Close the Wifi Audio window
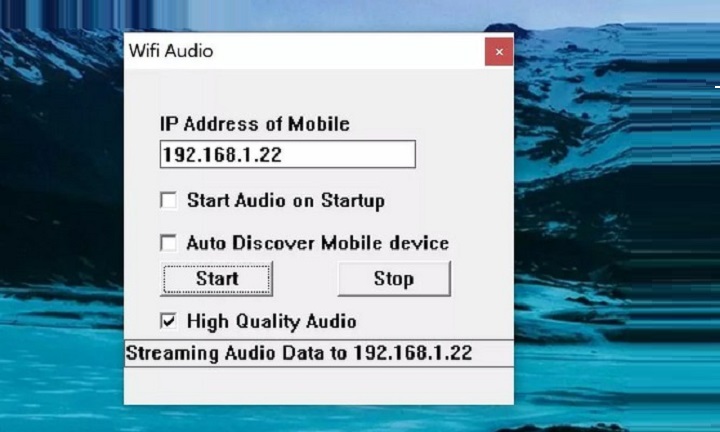 tap(499, 52)
